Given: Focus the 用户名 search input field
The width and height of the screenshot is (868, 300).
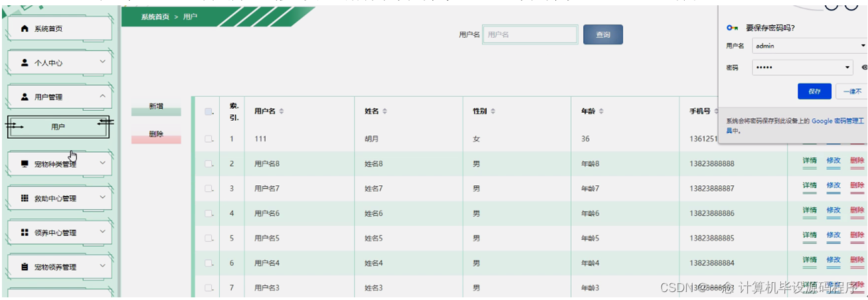Looking at the screenshot, I should [530, 35].
